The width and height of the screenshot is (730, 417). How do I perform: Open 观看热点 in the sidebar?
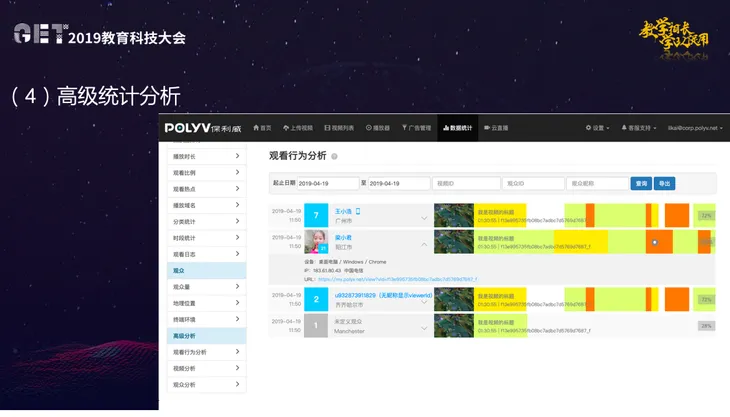click(206, 189)
